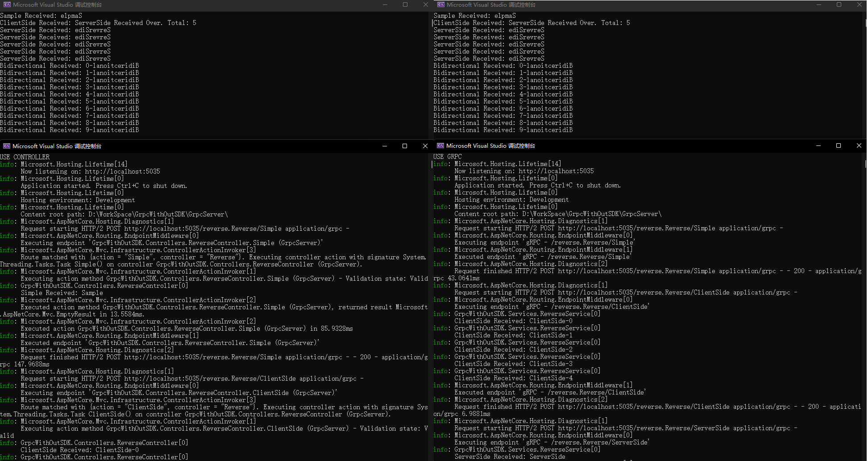Viewport: 868px width, 461px height.
Task: Click the 'Executed action ... in 85.9328ms' line
Action: tap(187, 328)
